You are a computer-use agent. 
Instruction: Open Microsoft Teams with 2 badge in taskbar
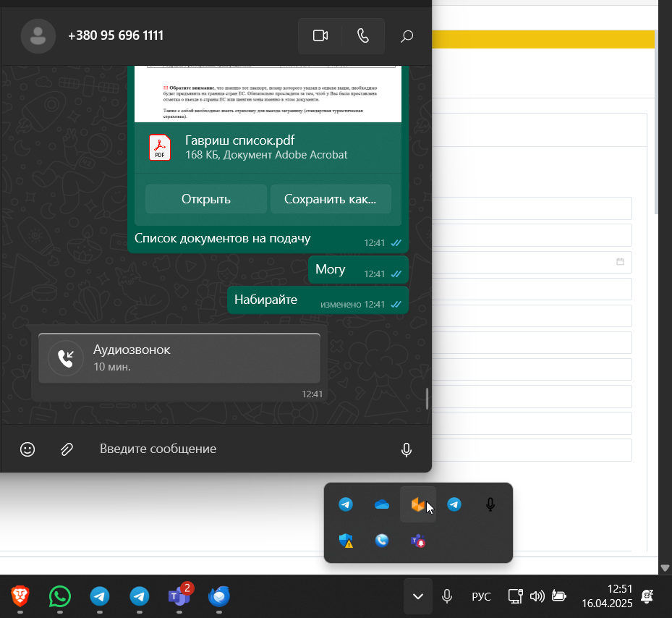pyautogui.click(x=179, y=596)
